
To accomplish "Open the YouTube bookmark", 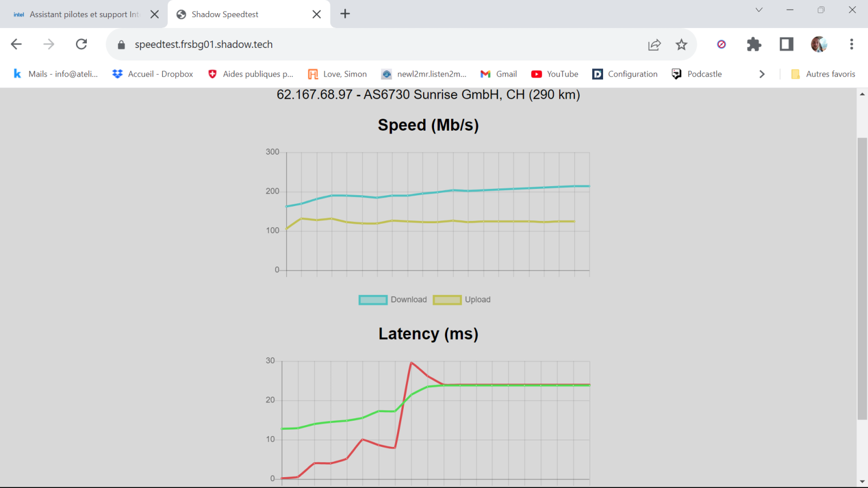I will pos(554,74).
